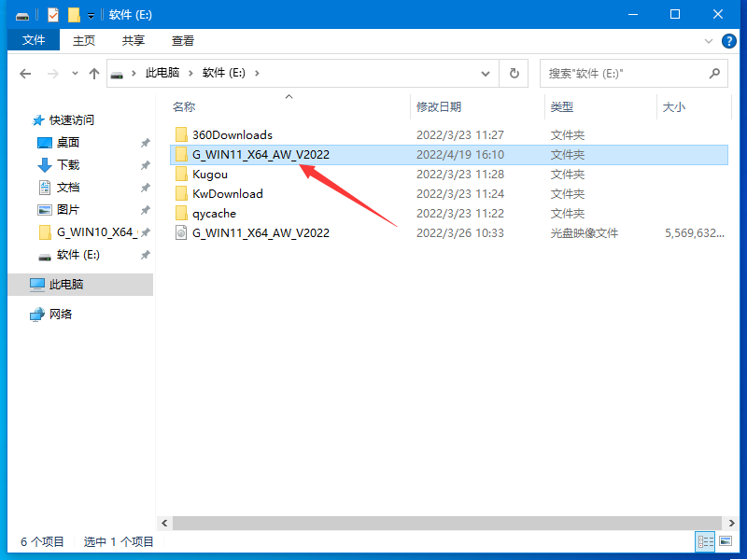
Task: Click the up one level arrow
Action: (x=94, y=73)
